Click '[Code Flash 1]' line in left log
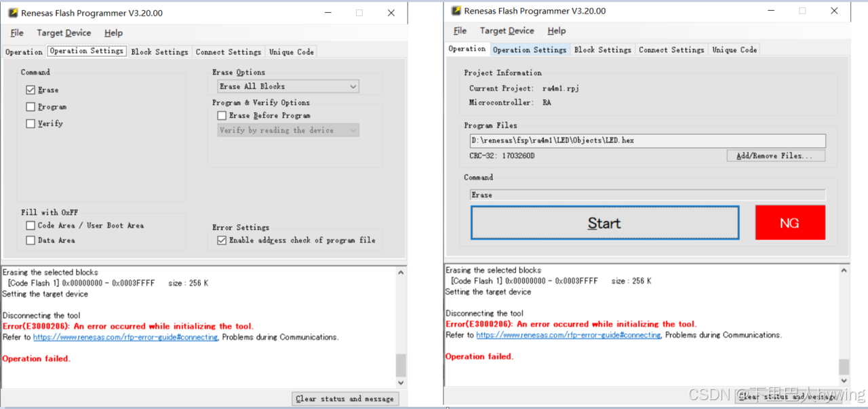This screenshot has width=868, height=409. click(x=108, y=283)
